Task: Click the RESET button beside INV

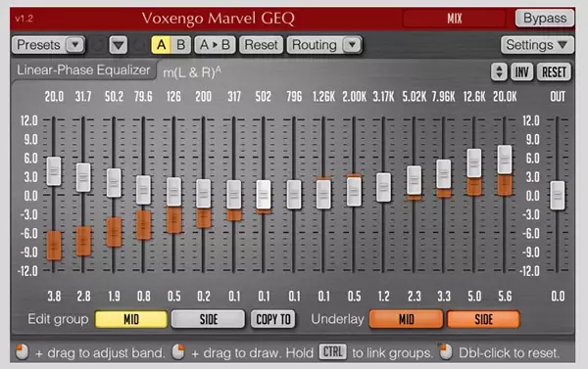Action: [554, 71]
